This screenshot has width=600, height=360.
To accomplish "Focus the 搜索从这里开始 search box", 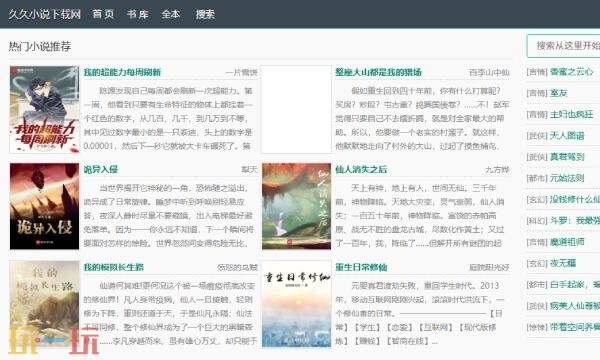I will point(563,46).
